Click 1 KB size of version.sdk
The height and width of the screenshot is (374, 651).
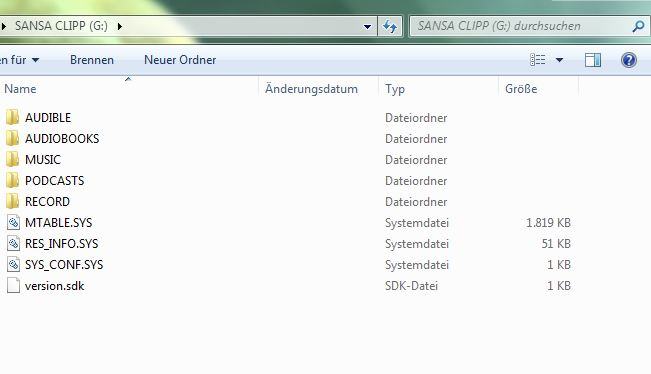(559, 286)
